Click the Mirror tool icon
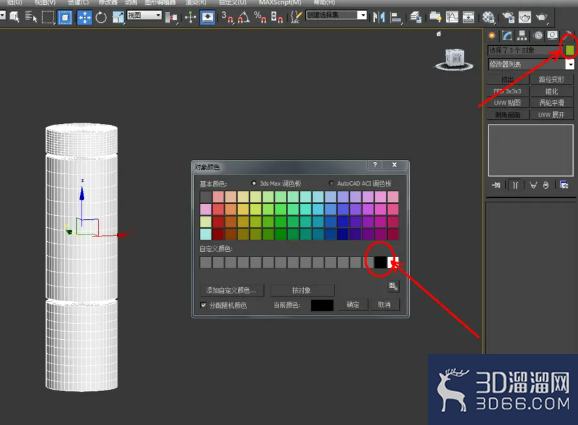Screen dimensions: 578x425 point(379,17)
